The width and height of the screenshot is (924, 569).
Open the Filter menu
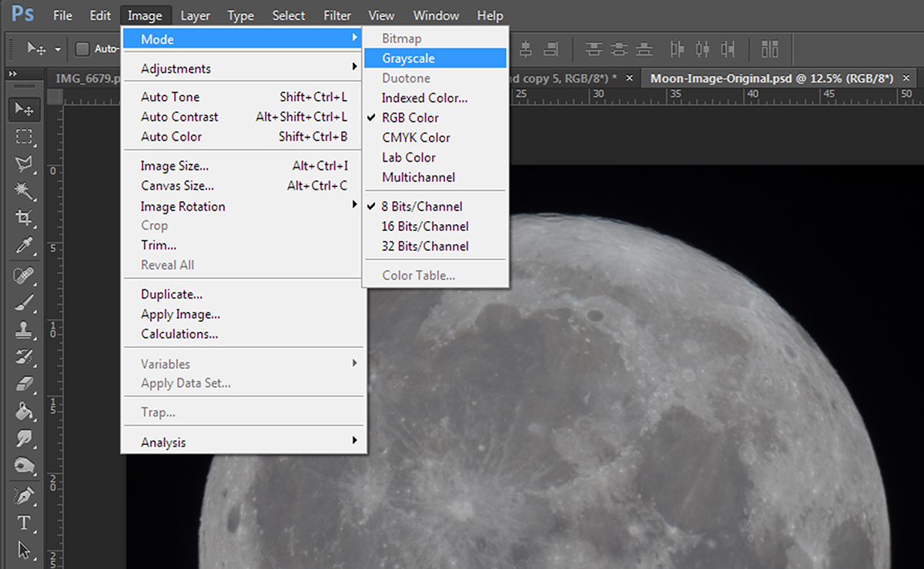(x=337, y=15)
